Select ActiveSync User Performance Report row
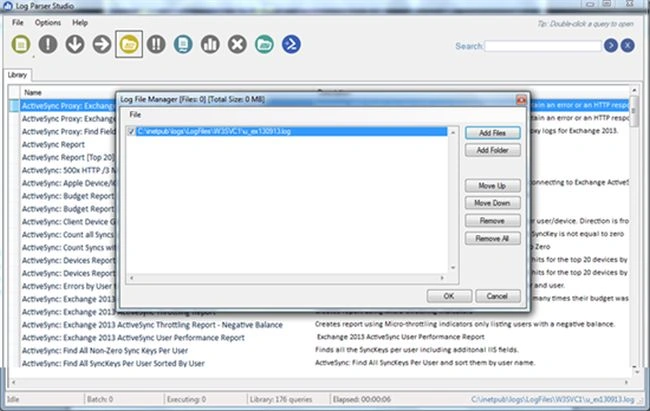The width and height of the screenshot is (650, 411). [x=133, y=338]
